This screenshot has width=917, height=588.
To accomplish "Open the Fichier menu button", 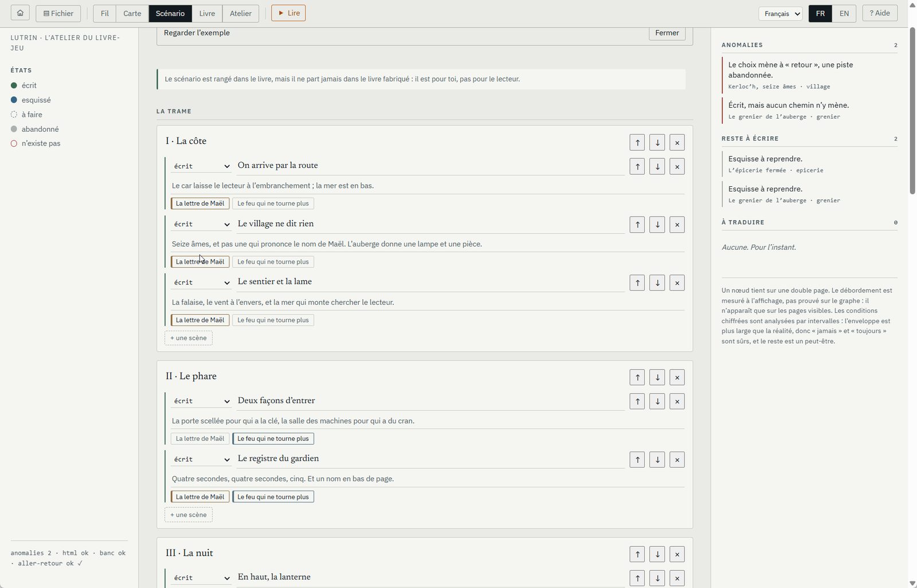I will (58, 13).
